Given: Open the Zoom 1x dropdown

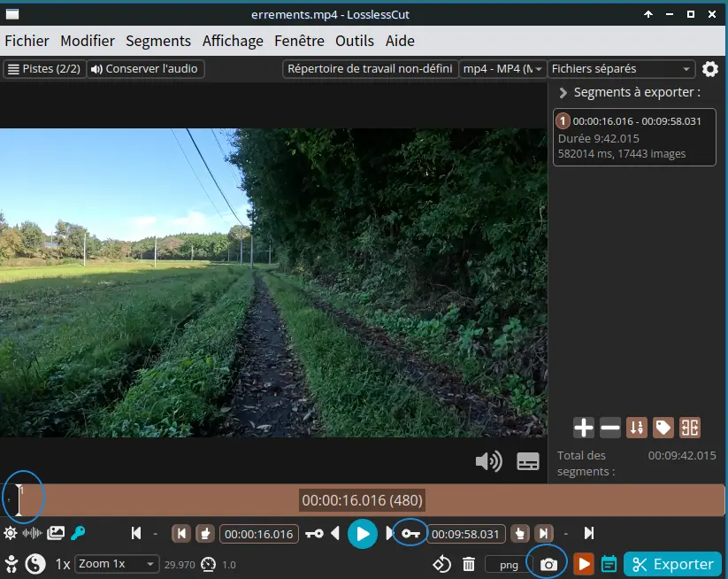Looking at the screenshot, I should pyautogui.click(x=117, y=564).
